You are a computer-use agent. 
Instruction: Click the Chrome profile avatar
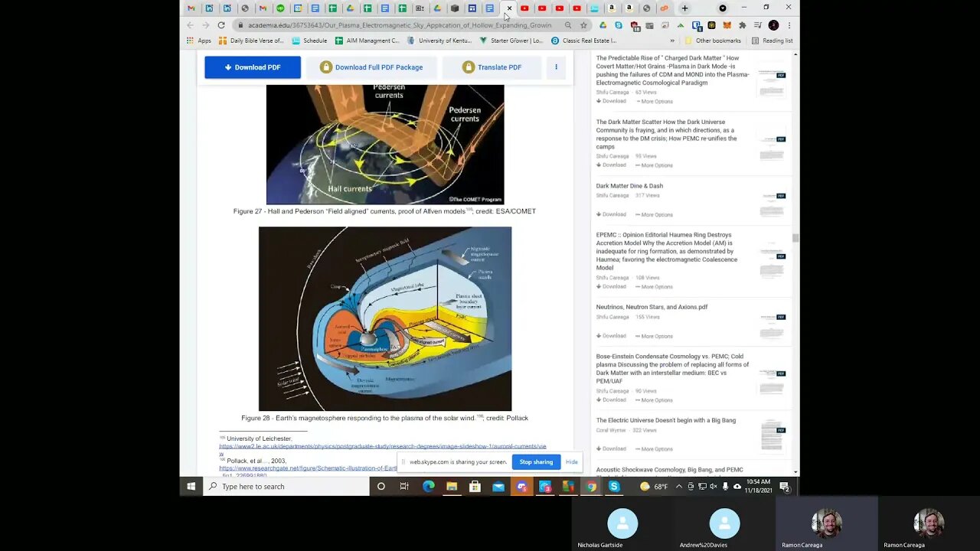click(x=773, y=25)
